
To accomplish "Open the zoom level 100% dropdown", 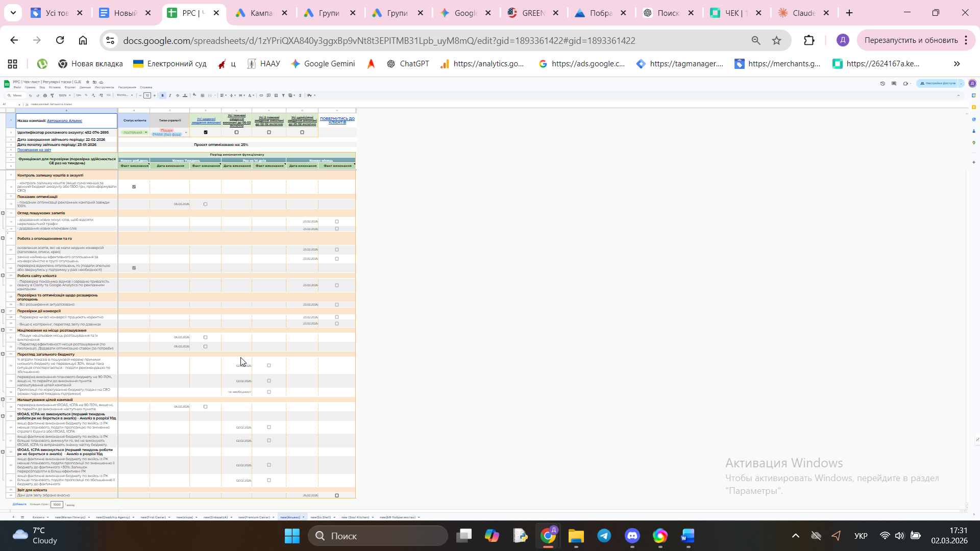I will click(64, 95).
